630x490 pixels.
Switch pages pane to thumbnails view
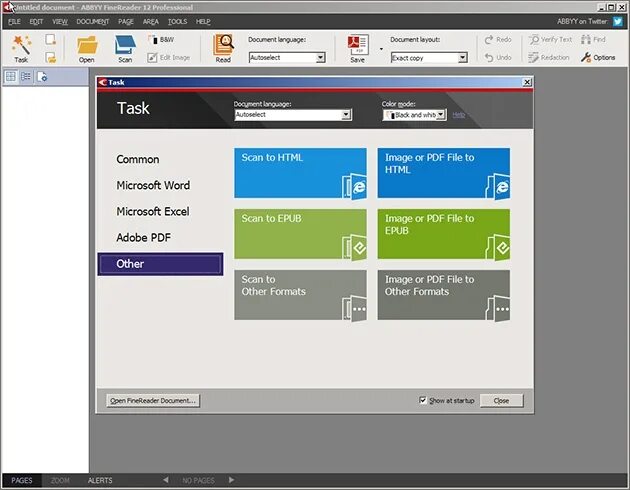[x=11, y=76]
